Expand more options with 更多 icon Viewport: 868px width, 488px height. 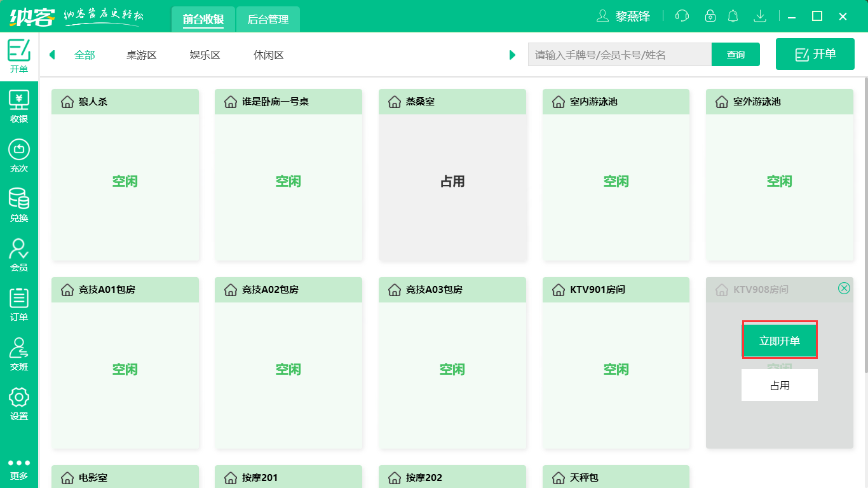click(x=20, y=467)
